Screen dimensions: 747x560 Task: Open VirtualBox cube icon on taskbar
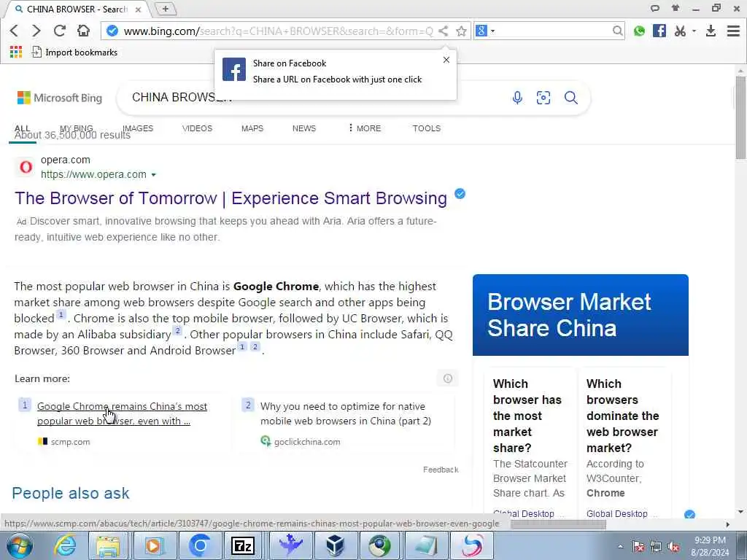coord(335,545)
